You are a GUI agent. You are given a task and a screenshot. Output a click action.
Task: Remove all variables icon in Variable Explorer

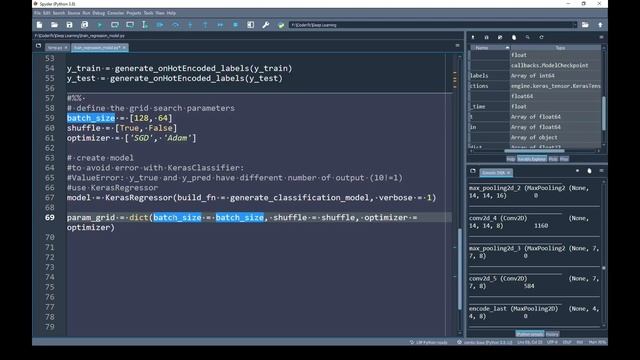[514, 37]
